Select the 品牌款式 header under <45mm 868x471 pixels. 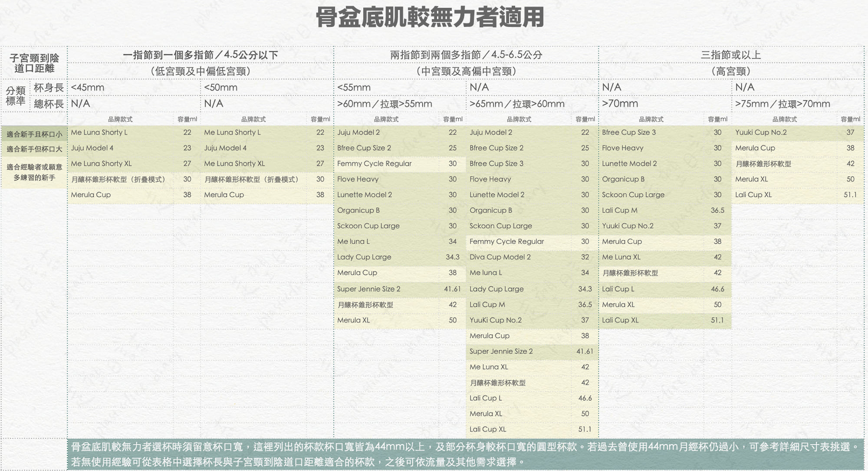coord(120,119)
